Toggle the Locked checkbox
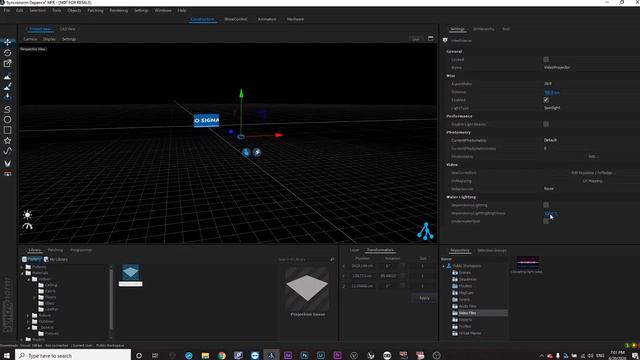Viewport: 640px width, 360px height. coord(546,60)
